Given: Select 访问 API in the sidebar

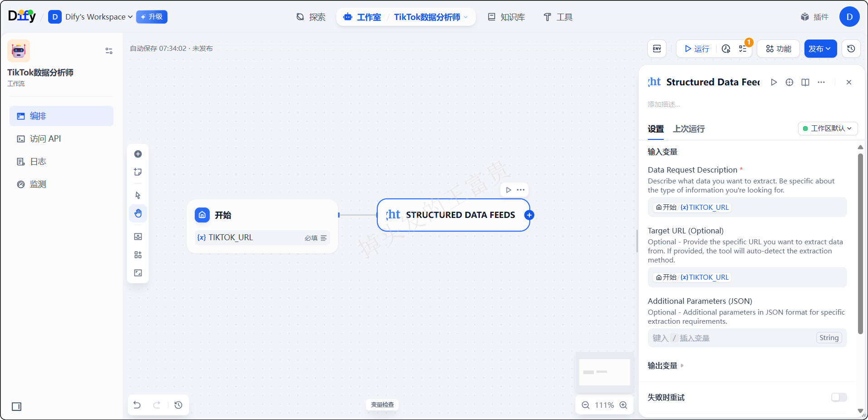Looking at the screenshot, I should click(x=61, y=138).
